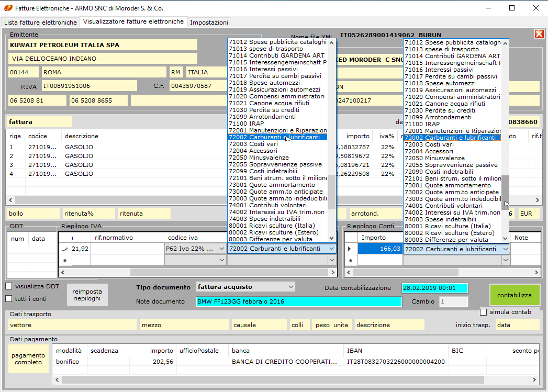This screenshot has height=392, width=548.
Task: Click the pencil edit marker in Riepilogo IVA row
Action: pos(65,249)
